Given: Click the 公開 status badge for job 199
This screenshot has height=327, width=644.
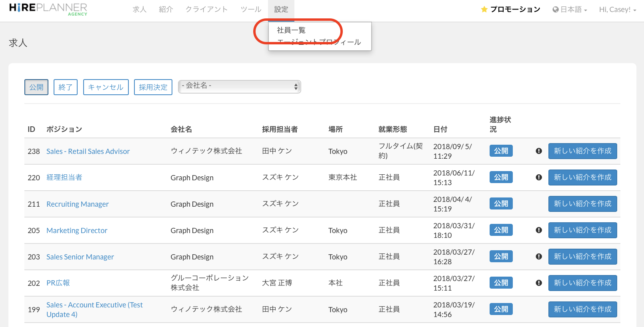Looking at the screenshot, I should 501,309.
